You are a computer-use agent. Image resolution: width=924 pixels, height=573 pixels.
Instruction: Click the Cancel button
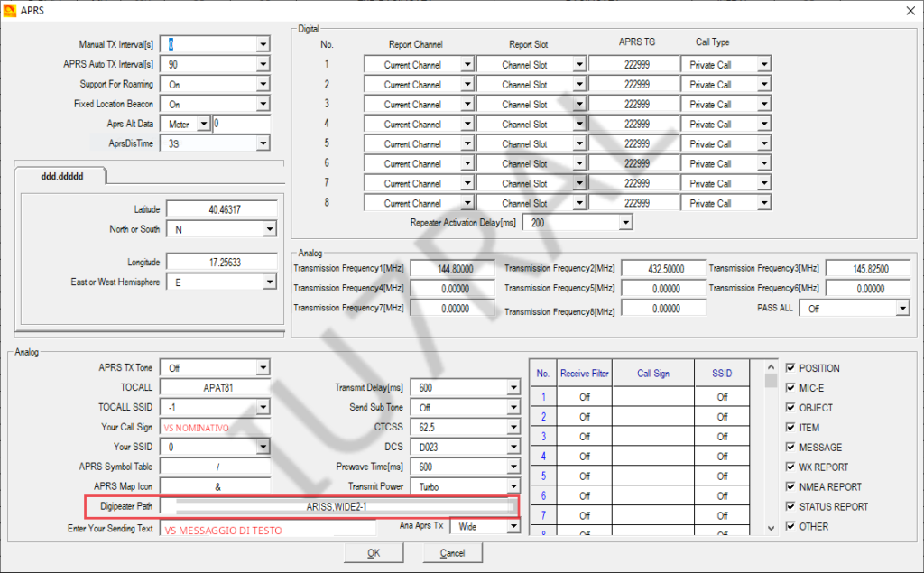[453, 553]
